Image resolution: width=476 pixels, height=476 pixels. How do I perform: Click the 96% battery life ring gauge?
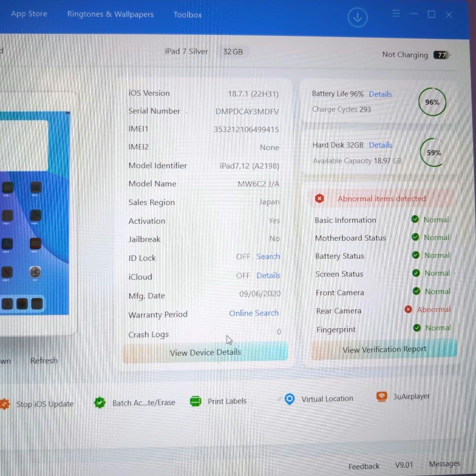[432, 102]
